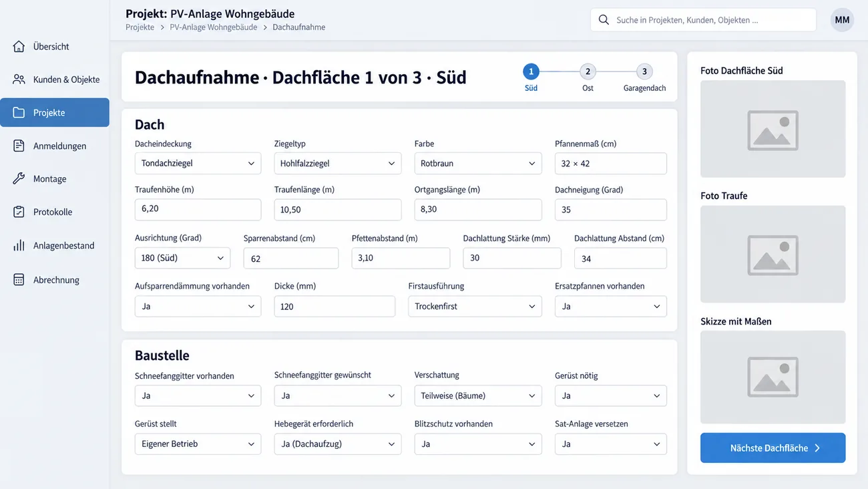
Task: Open the MM user avatar
Action: click(843, 20)
